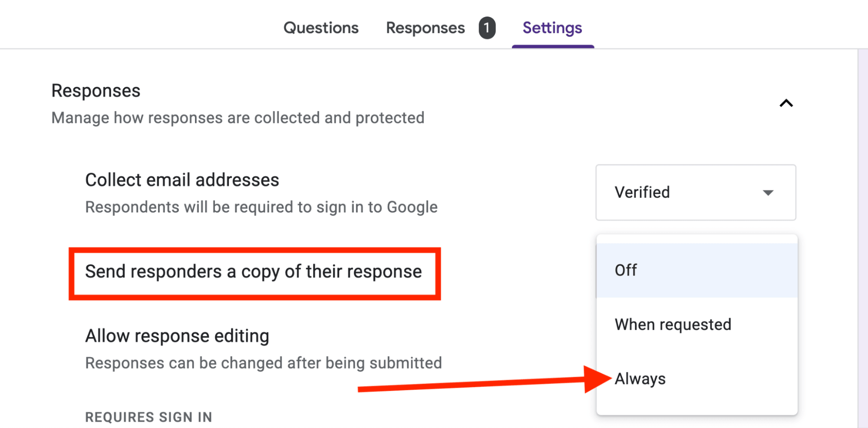Switch to the Responses tab
Image resolution: width=868 pixels, height=428 pixels.
coord(425,27)
